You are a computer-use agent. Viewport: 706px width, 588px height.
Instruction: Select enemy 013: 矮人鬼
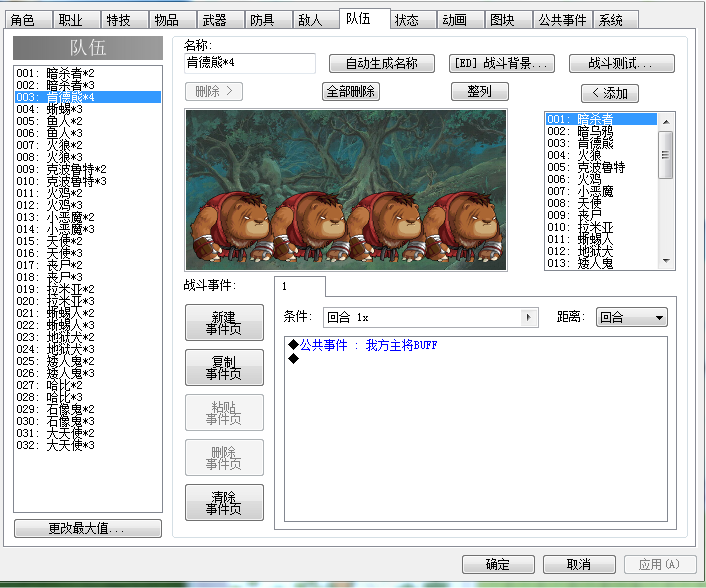[601, 263]
